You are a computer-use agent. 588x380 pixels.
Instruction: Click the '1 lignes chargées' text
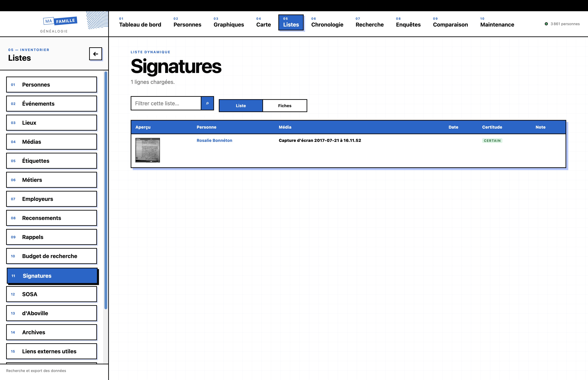(152, 82)
